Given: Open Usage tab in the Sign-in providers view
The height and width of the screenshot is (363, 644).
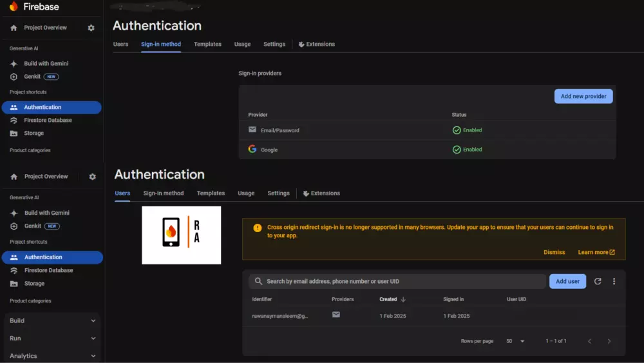Looking at the screenshot, I should (x=242, y=44).
